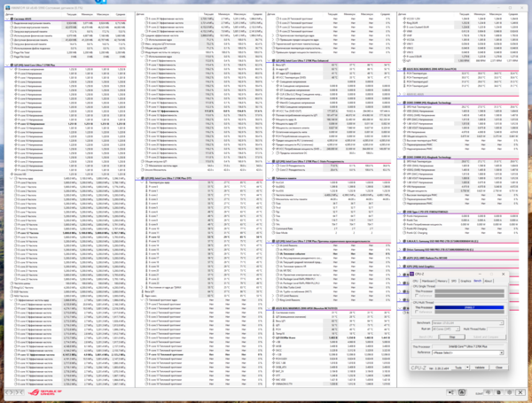Viewport: 532px width, 403px height.
Task: Collapse the C-State residency group
Action: click(270, 162)
